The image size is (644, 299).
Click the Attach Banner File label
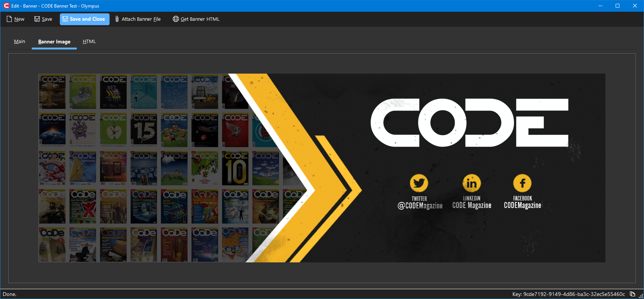click(x=141, y=19)
